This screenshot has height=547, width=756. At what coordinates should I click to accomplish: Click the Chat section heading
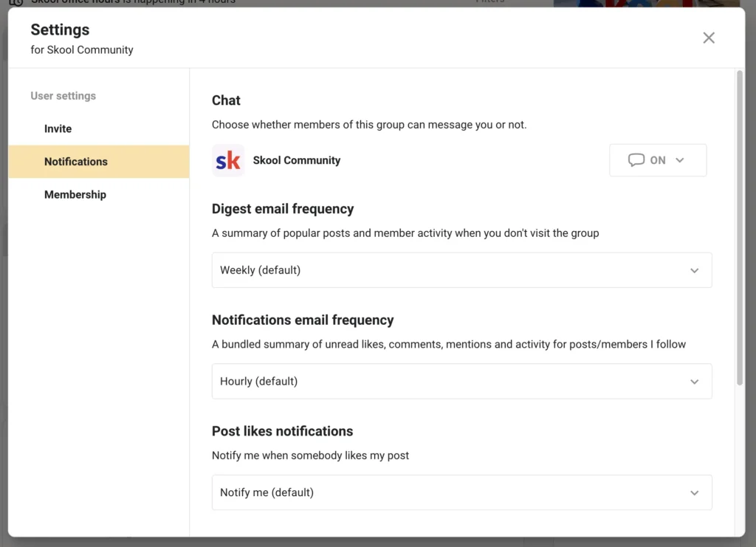pyautogui.click(x=226, y=100)
